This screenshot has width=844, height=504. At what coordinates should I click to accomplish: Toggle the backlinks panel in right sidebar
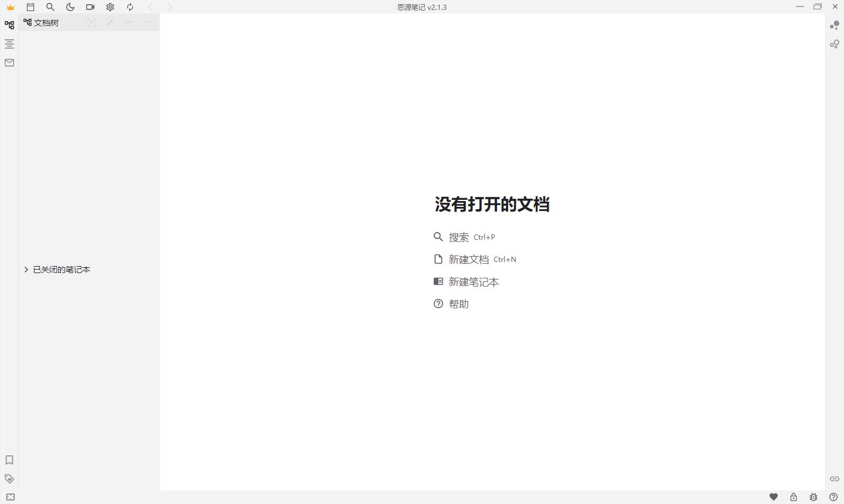[x=835, y=26]
